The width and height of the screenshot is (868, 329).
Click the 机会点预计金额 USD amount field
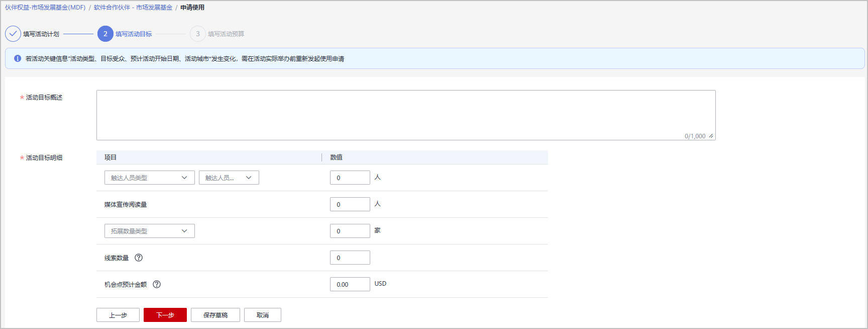click(x=350, y=284)
